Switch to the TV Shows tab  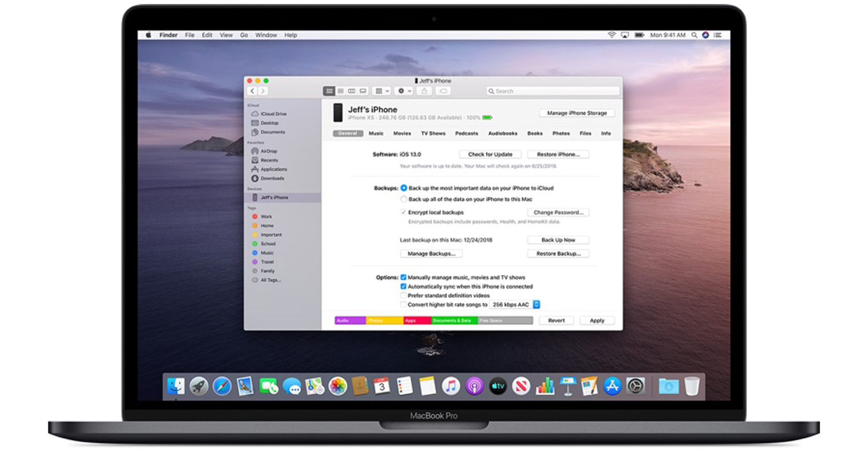pos(433,134)
